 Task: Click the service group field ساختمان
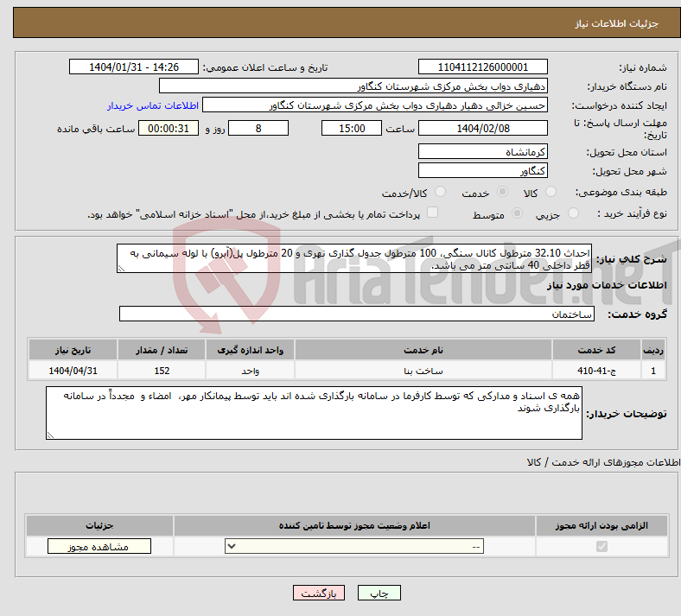(x=357, y=314)
